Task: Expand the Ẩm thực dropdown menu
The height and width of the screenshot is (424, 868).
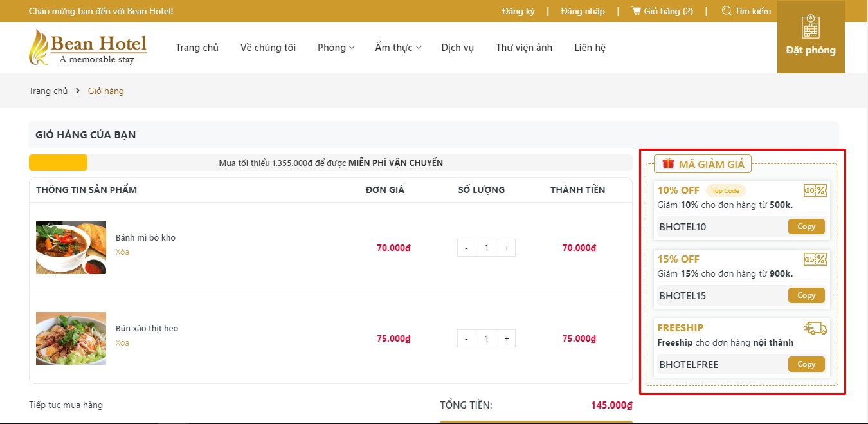Action: [398, 48]
